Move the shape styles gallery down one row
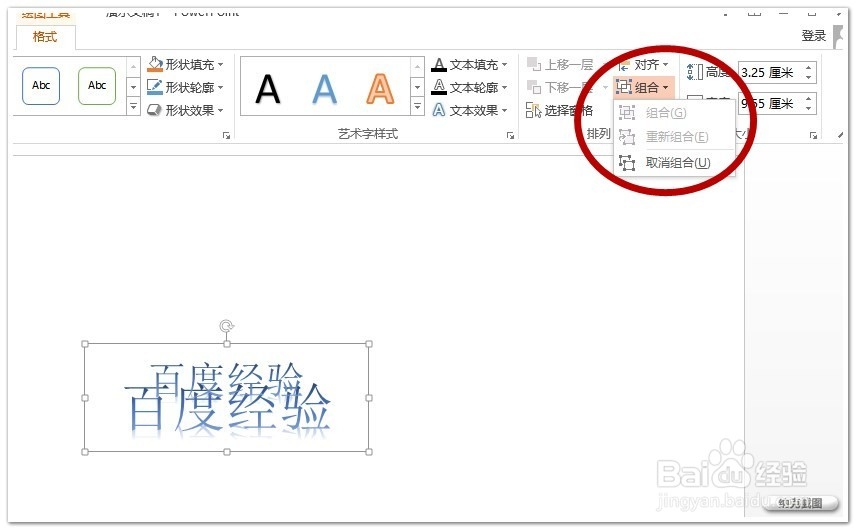 (x=133, y=87)
